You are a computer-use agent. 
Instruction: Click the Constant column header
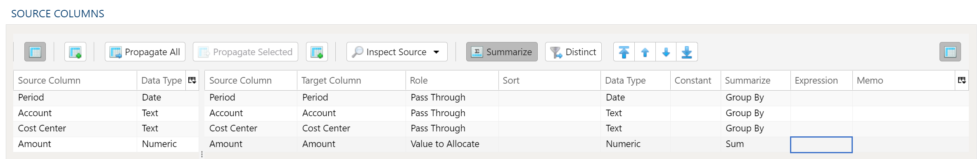tap(695, 80)
